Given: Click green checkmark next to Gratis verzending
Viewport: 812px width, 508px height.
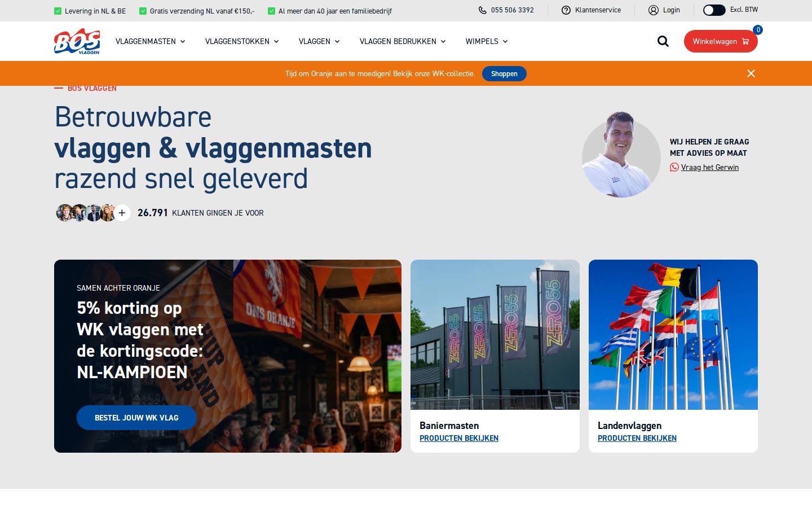Looking at the screenshot, I should point(143,11).
